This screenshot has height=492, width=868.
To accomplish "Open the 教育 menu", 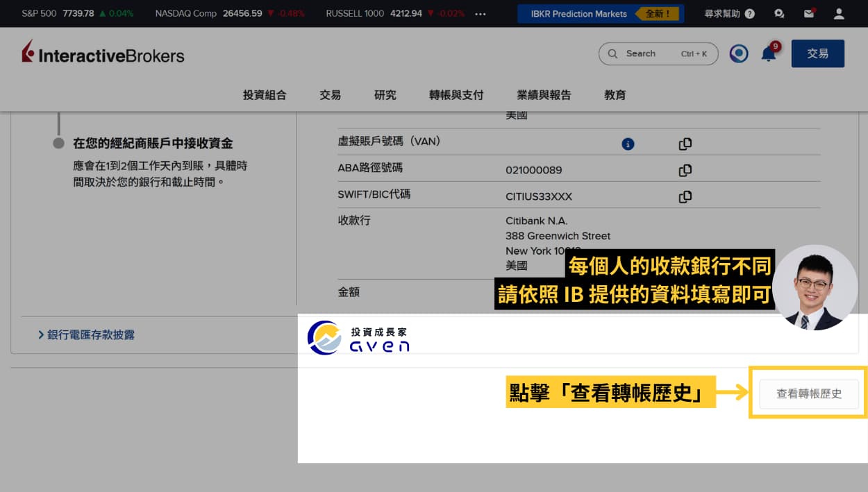I will 615,95.
